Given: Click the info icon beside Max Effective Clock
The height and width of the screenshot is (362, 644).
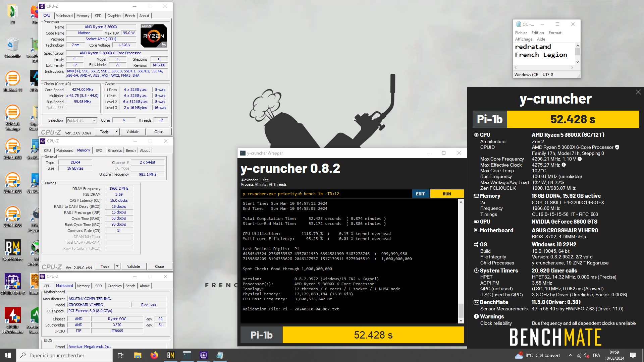Looking at the screenshot, I should pos(564,165).
